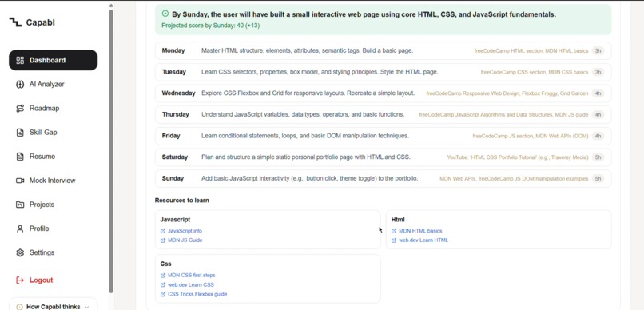Click the 5h badge on the Saturday row
The height and width of the screenshot is (310, 644).
[x=598, y=157]
